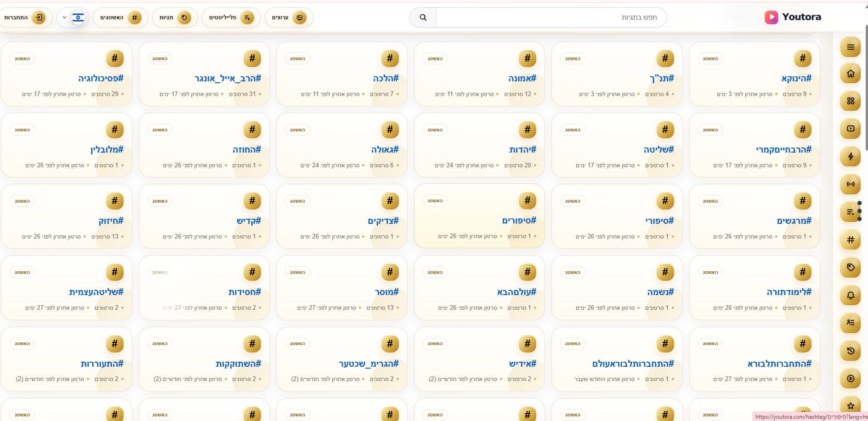Open the videos icon in the sidebar

pos(851,129)
